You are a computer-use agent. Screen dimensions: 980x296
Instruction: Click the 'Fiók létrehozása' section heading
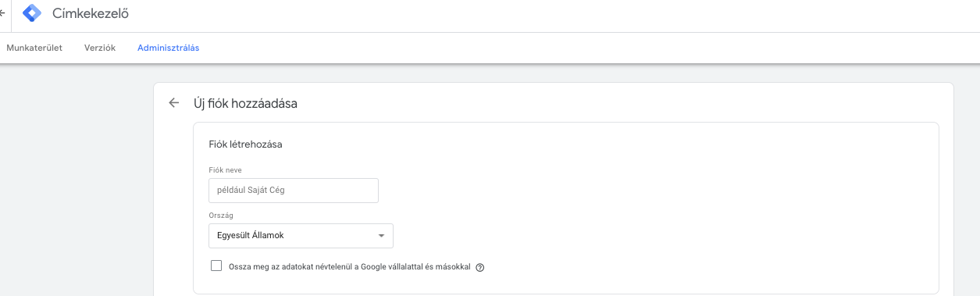point(246,144)
